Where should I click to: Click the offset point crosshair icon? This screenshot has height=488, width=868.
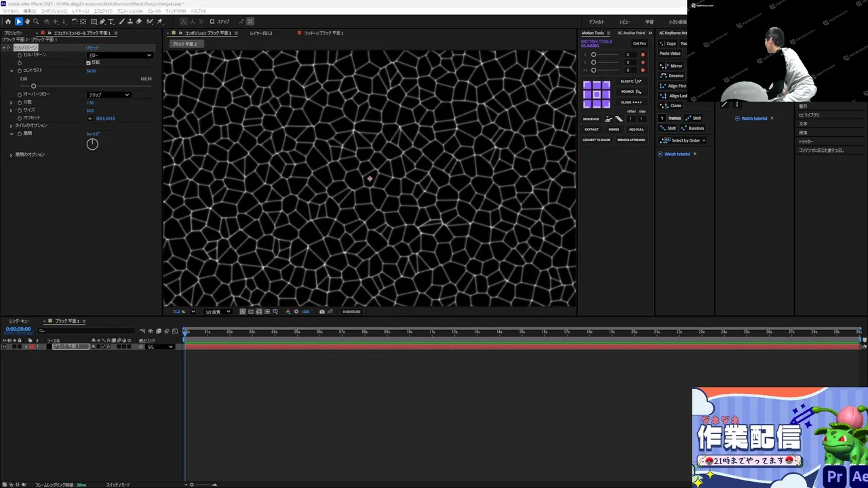coord(90,119)
